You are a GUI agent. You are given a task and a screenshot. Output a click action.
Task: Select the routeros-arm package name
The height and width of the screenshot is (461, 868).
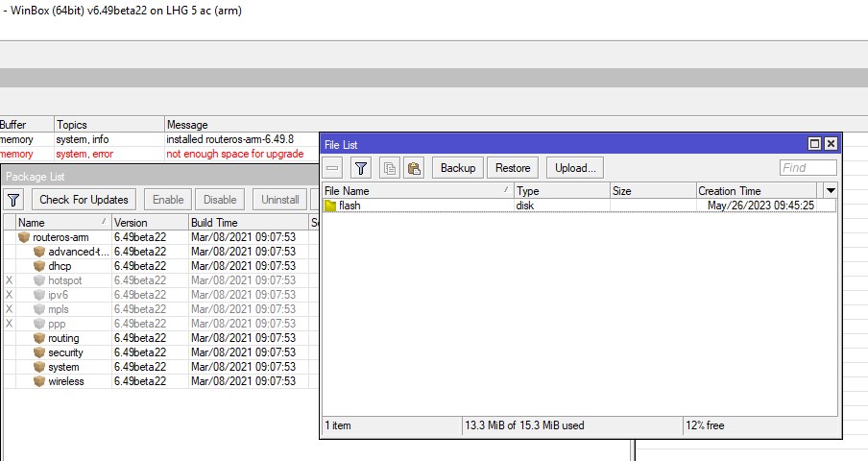[x=60, y=237]
